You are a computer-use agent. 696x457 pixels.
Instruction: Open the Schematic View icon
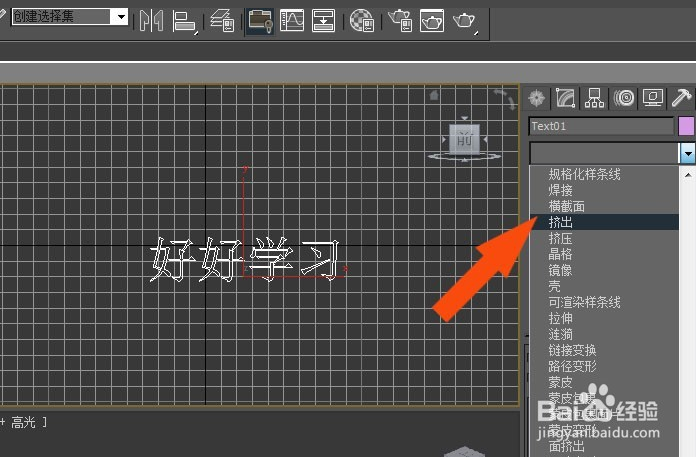pos(323,20)
